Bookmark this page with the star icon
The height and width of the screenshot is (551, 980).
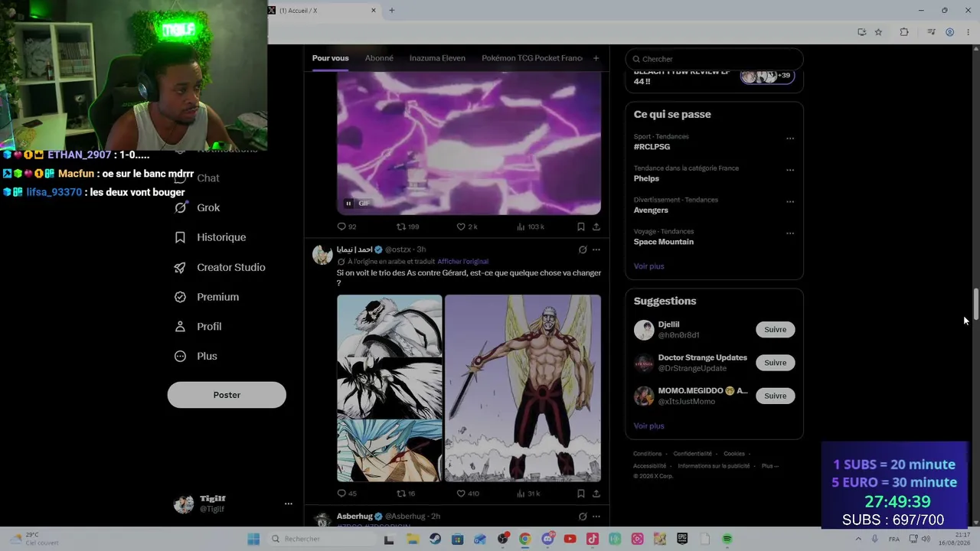tap(878, 32)
